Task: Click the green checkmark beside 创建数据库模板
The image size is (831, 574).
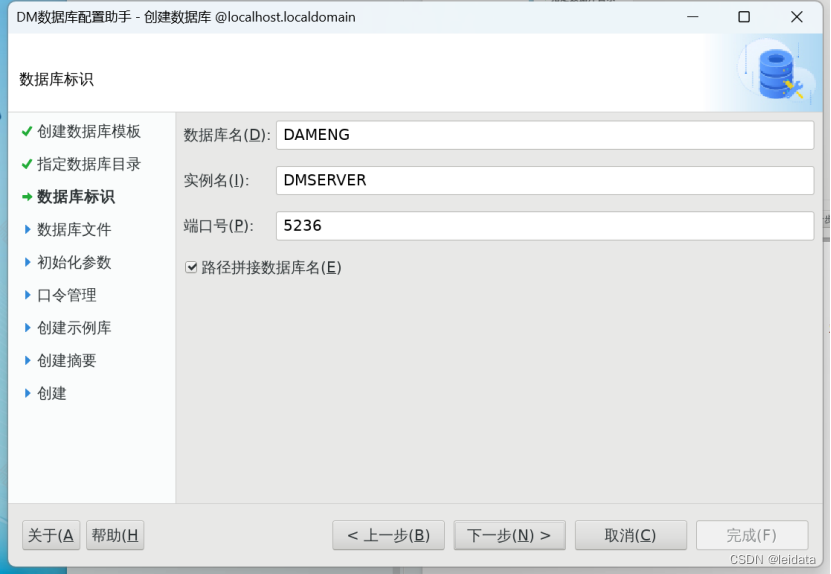Action: click(27, 131)
